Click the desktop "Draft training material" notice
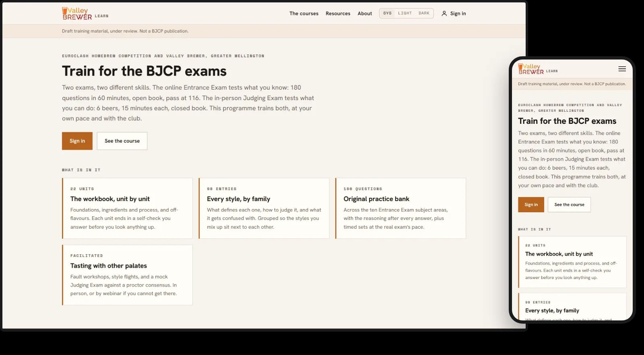The height and width of the screenshot is (355, 644). point(125,31)
